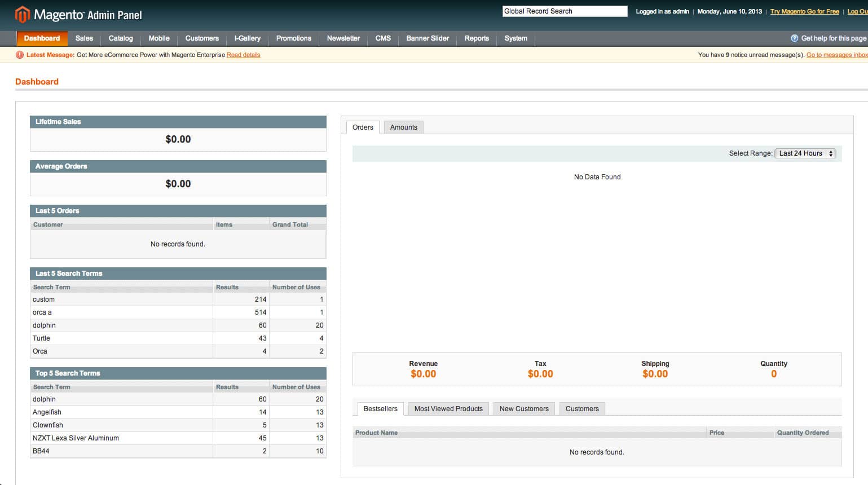Click the Dashboard page heading
868x485 pixels.
37,82
